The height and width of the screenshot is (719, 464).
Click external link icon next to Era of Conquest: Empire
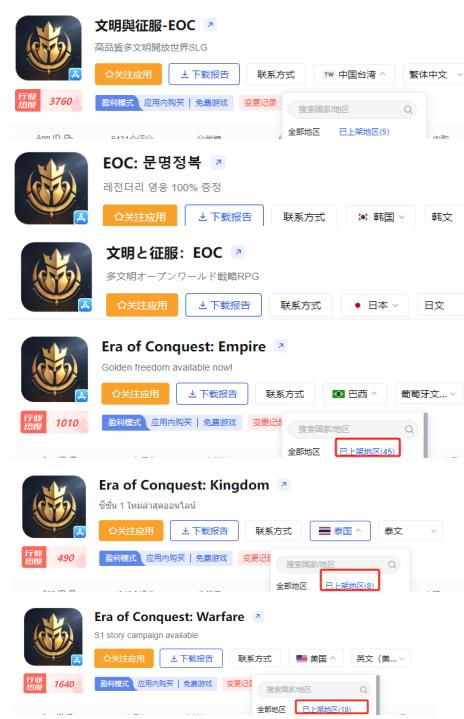pyautogui.click(x=281, y=346)
